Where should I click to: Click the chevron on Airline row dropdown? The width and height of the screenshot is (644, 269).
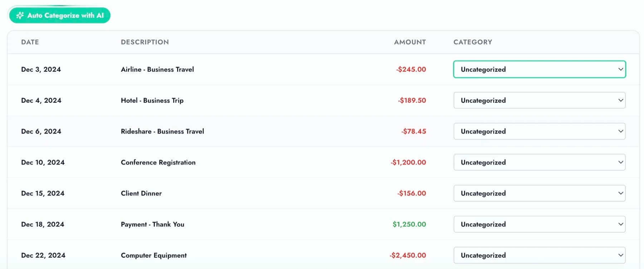pos(621,69)
